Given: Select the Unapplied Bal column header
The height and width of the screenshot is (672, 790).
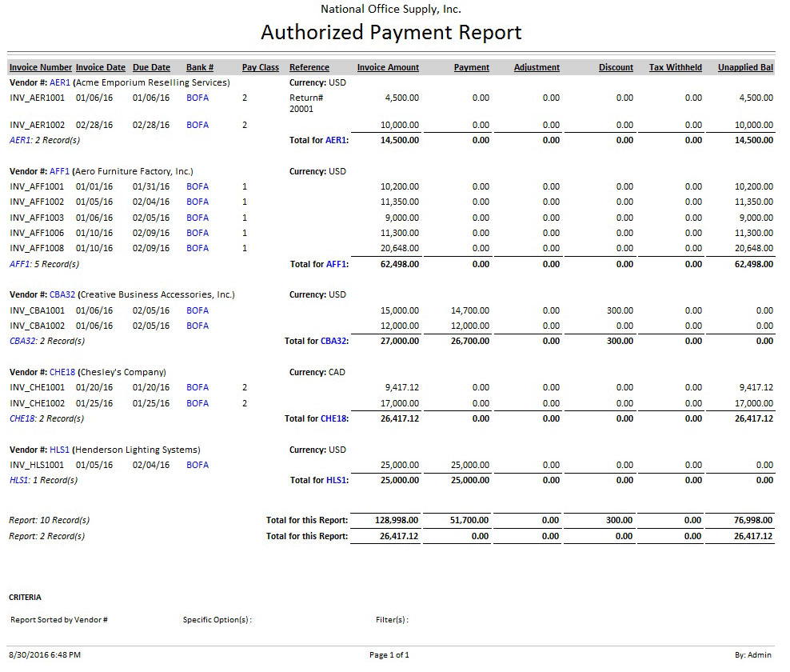Looking at the screenshot, I should pos(745,68).
